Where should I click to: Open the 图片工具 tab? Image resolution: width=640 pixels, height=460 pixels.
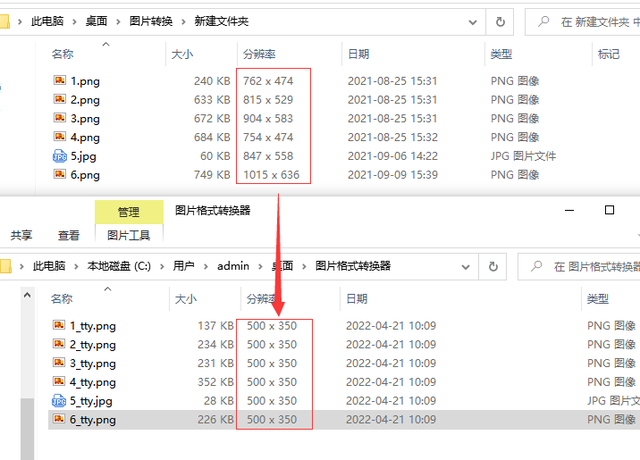tap(129, 235)
